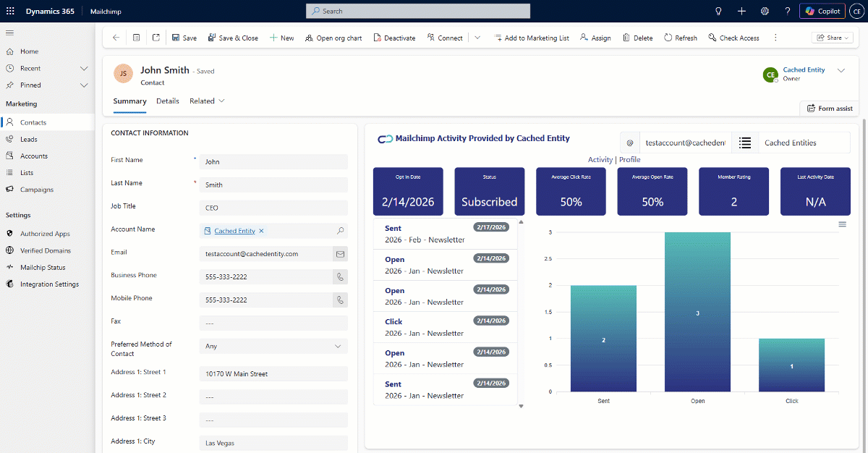Open the Cached Entity owner link

804,70
